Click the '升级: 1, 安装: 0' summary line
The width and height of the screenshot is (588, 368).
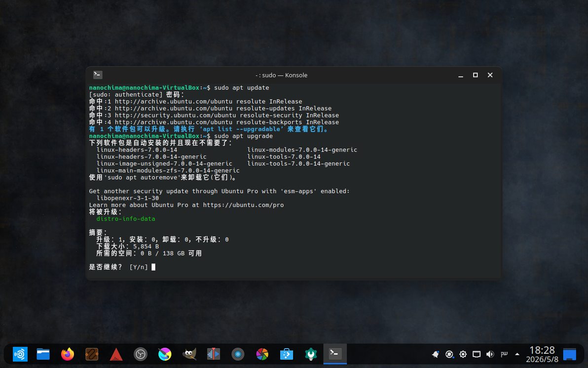(x=162, y=240)
